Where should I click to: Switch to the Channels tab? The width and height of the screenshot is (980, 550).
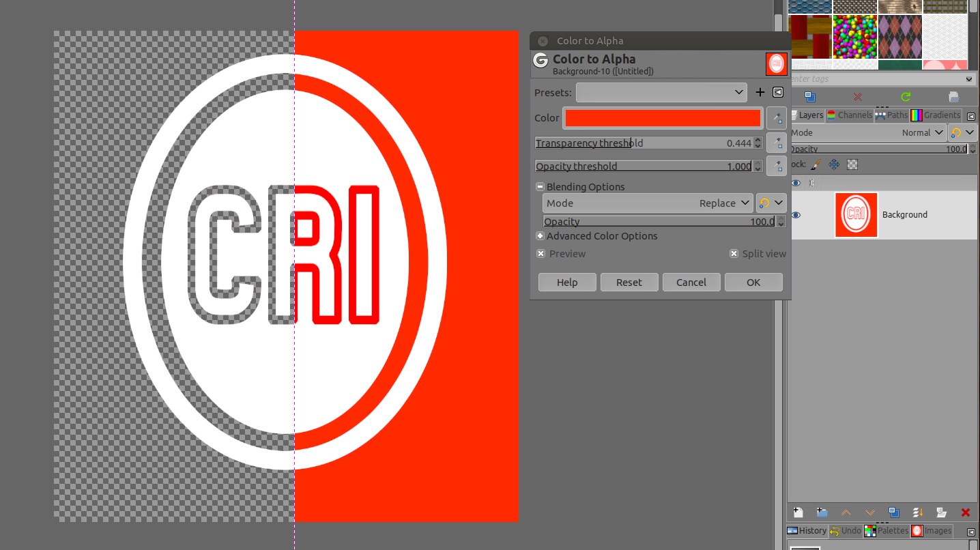[850, 115]
